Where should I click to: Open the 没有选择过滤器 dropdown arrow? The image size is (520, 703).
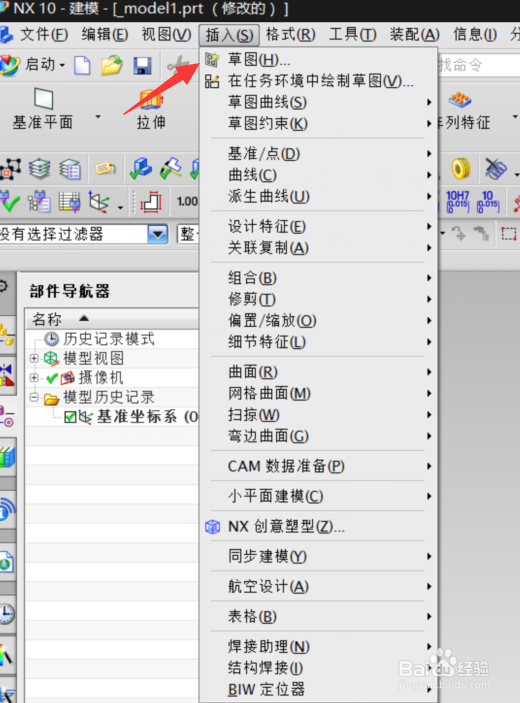pyautogui.click(x=158, y=234)
